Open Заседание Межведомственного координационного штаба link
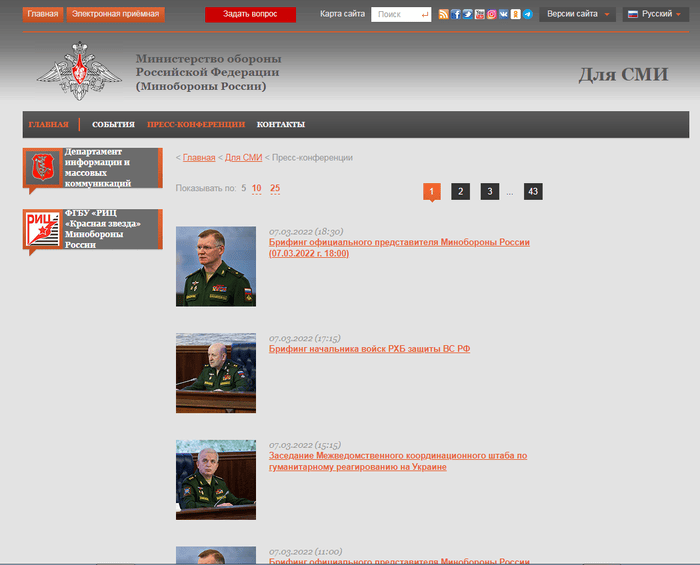This screenshot has height=565, width=700. click(x=398, y=461)
